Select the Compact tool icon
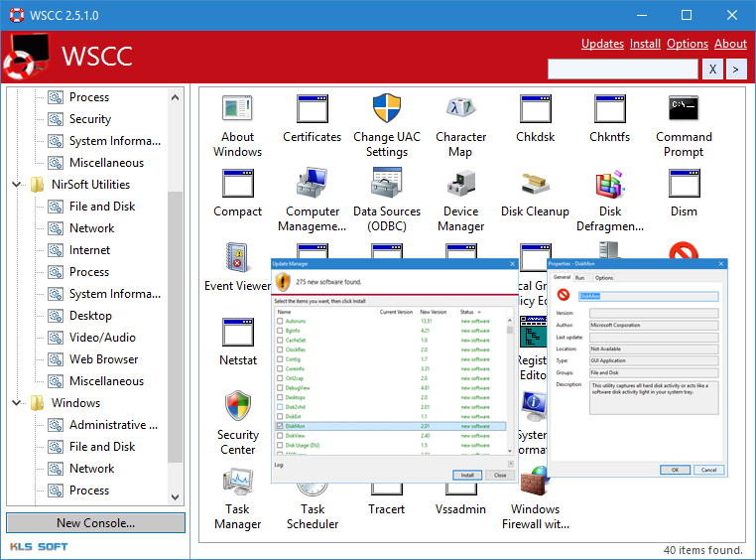Viewport: 756px width, 560px height. tap(238, 183)
